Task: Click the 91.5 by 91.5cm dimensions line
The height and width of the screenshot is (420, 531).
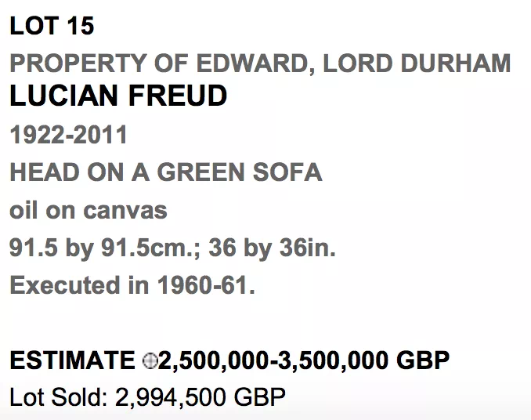Action: click(x=173, y=248)
